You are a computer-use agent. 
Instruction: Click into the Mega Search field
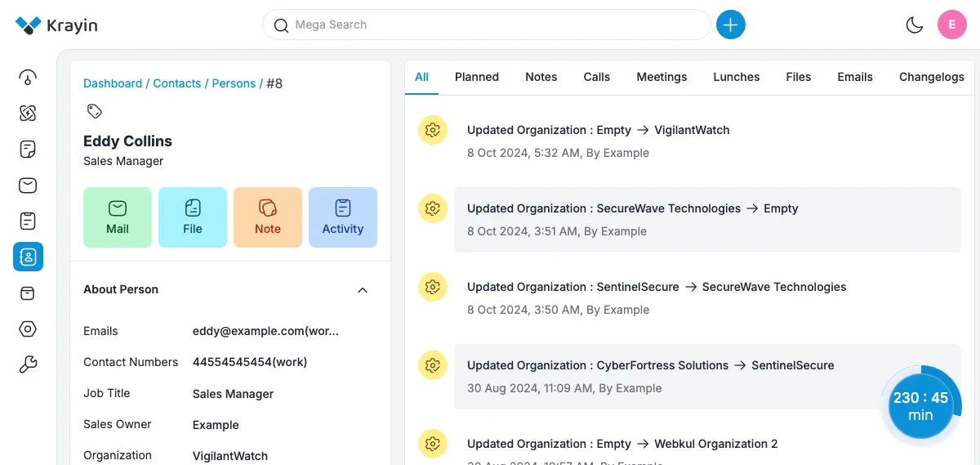click(490, 25)
